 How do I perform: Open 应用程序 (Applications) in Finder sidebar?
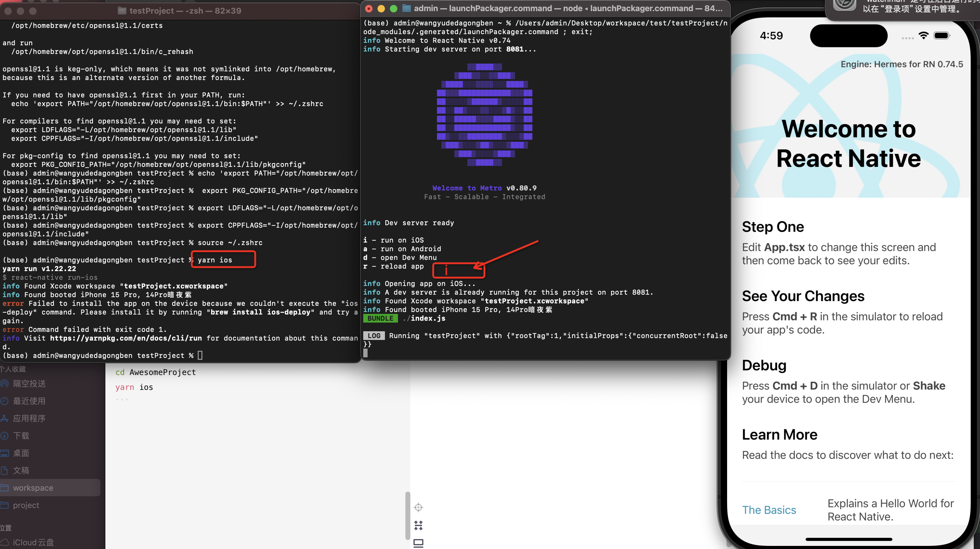click(29, 418)
